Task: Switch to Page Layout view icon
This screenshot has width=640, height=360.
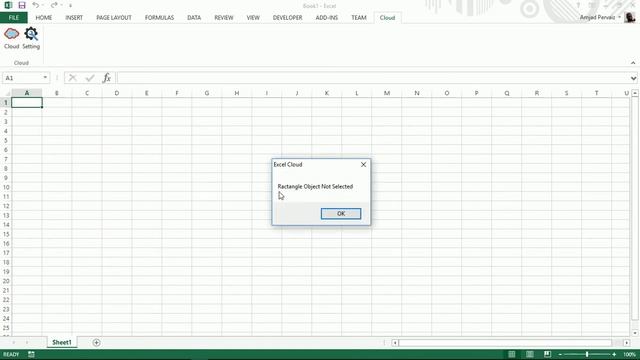Action: [529, 354]
